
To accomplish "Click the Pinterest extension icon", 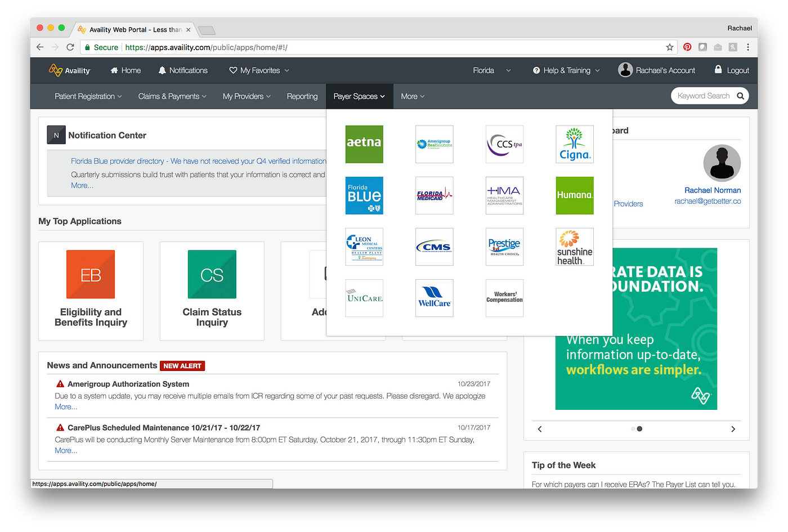I will (687, 47).
